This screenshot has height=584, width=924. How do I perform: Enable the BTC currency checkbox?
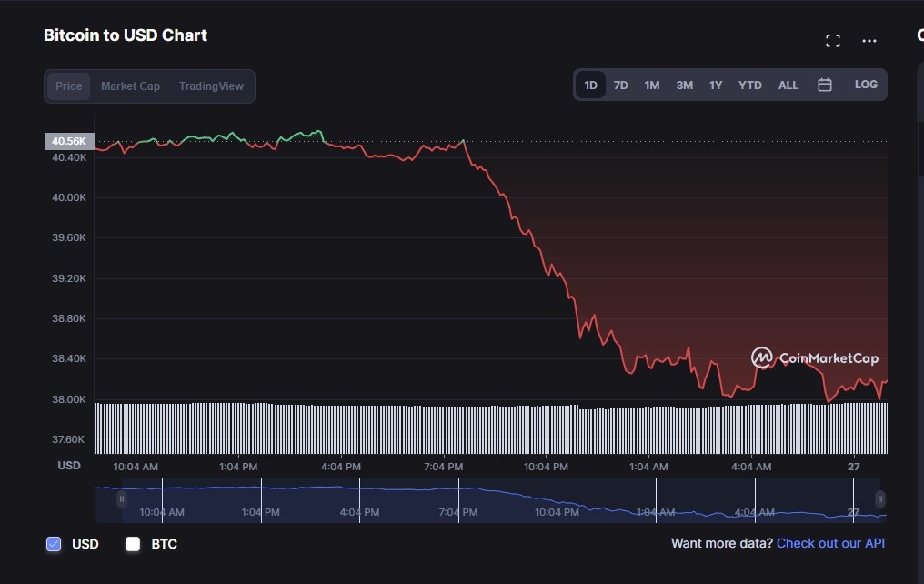point(133,544)
